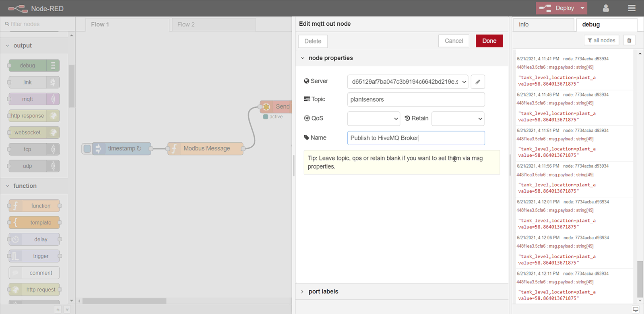The image size is (644, 314).
Task: Click the timestamp inject node button
Action: pyautogui.click(x=87, y=149)
